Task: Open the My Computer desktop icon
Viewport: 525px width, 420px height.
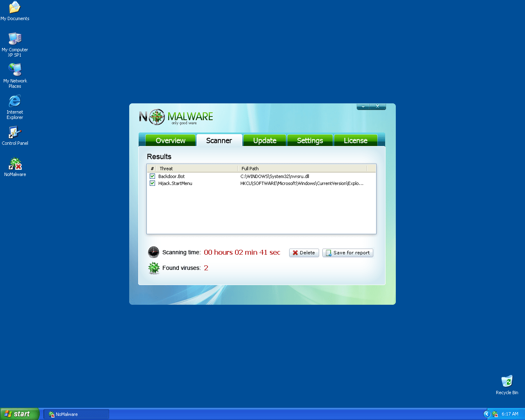Action: [15, 39]
